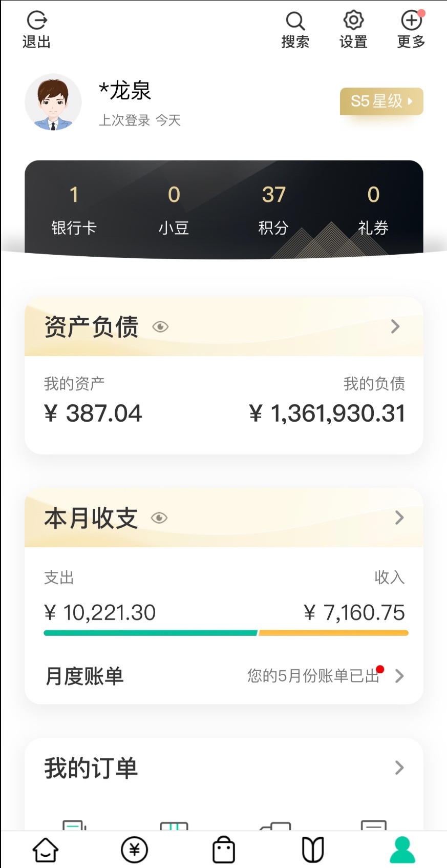Open 设置 settings gear icon
Screen dimensions: 447x868
point(353,21)
